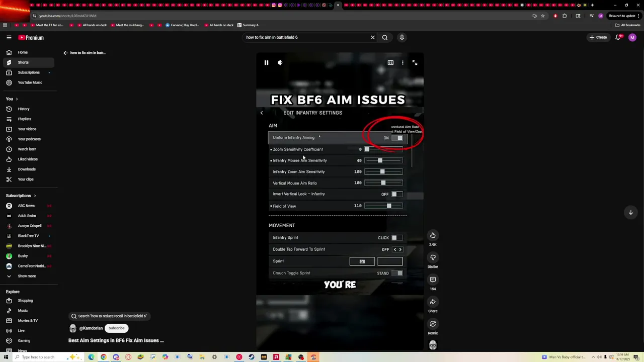Open Movies & TV under Explore
This screenshot has width=644, height=362.
pos(28,321)
